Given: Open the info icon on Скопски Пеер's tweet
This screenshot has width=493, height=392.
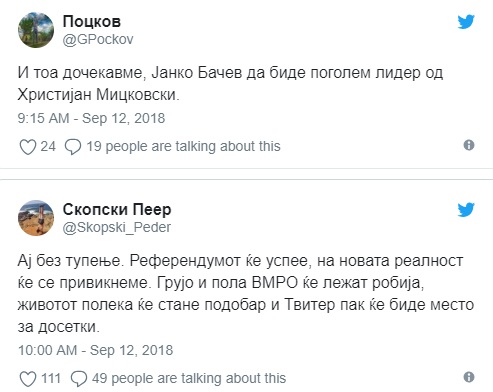Looking at the screenshot, I should point(469,377).
